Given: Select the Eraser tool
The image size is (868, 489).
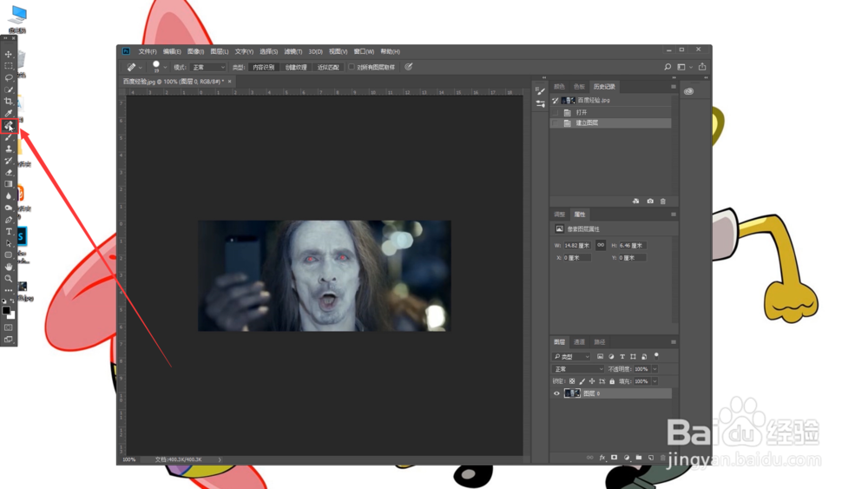Looking at the screenshot, I should [9, 172].
